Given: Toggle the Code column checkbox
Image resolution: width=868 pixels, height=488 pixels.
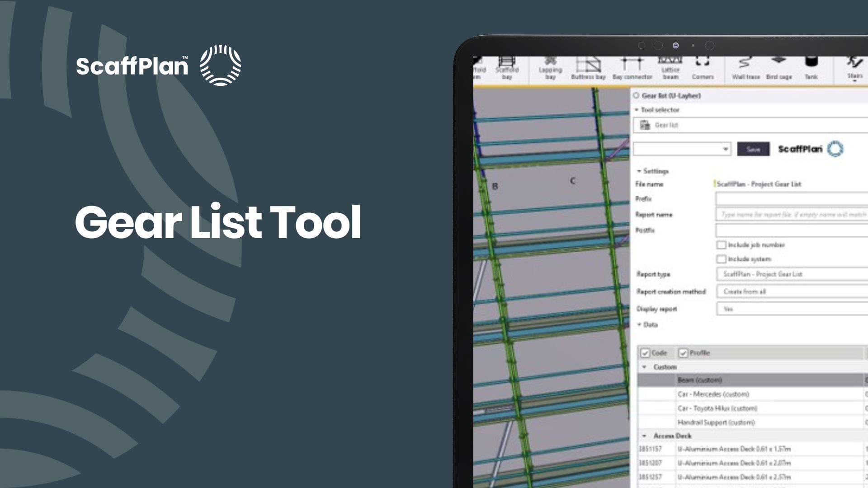Looking at the screenshot, I should click(645, 353).
